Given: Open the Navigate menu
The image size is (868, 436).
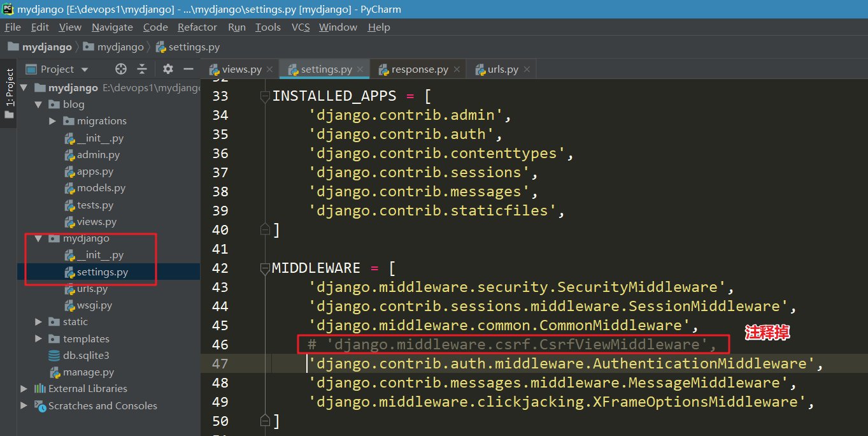Looking at the screenshot, I should coord(112,27).
